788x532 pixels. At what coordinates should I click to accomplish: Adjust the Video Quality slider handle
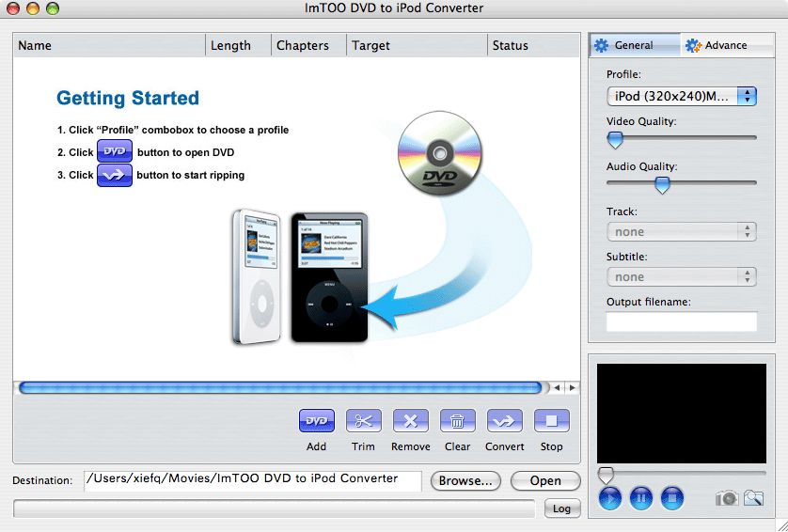tap(615, 140)
